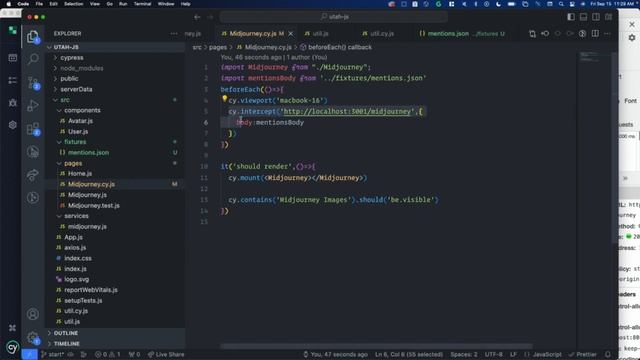Open the Terminal menu in menu bar
The image size is (640, 360).
pyautogui.click(x=142, y=4)
